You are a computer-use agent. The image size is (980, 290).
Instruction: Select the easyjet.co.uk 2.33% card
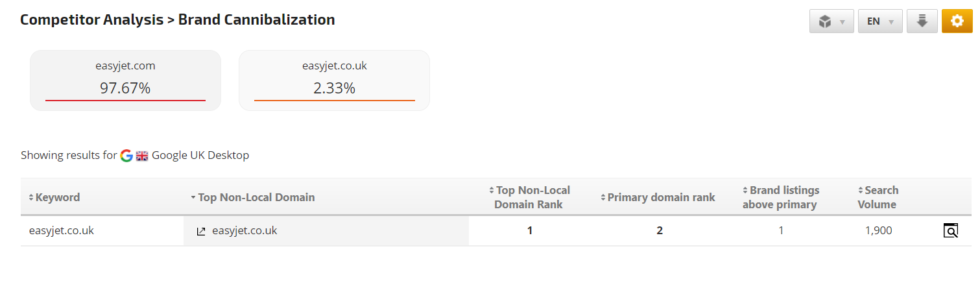tap(334, 80)
